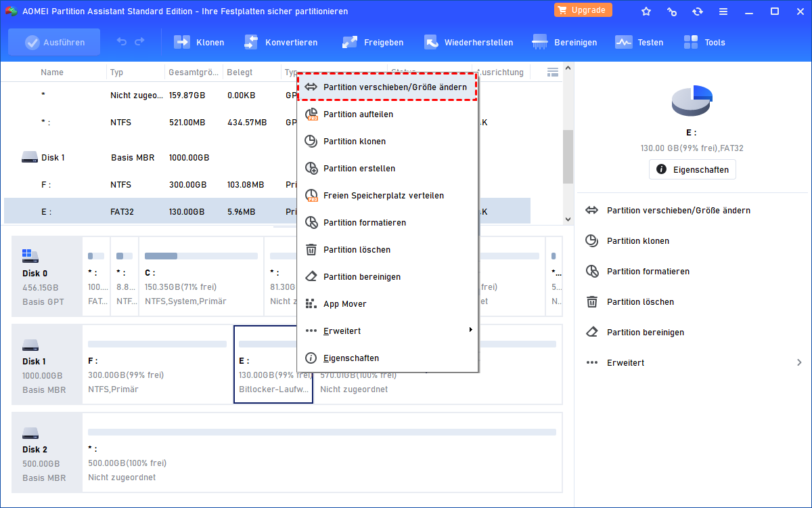
Task: Select 'Partition löschen' in context menu
Action: coord(388,249)
